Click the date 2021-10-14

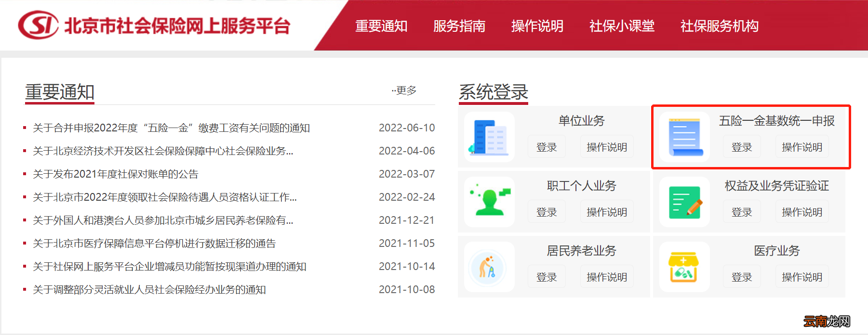407,267
